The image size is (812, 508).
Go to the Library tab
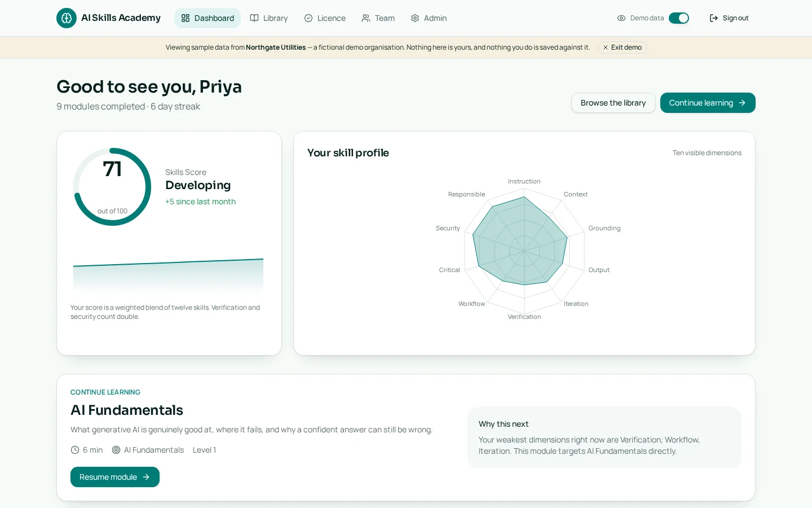269,18
